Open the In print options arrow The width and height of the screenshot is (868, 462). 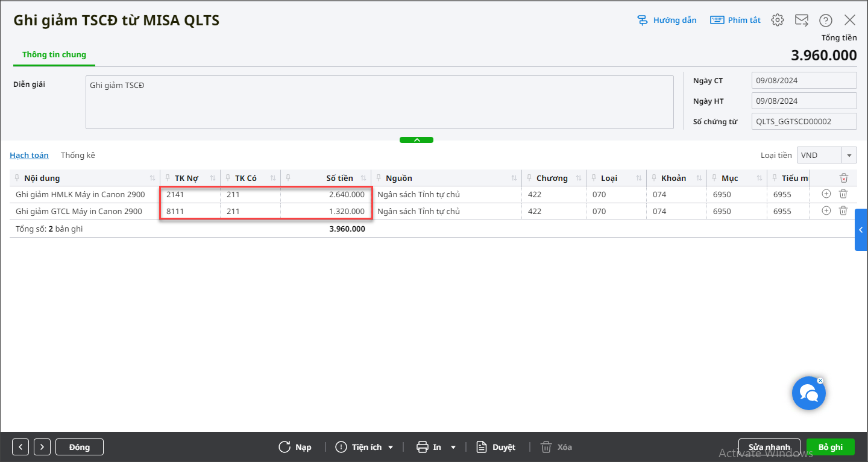pyautogui.click(x=453, y=447)
